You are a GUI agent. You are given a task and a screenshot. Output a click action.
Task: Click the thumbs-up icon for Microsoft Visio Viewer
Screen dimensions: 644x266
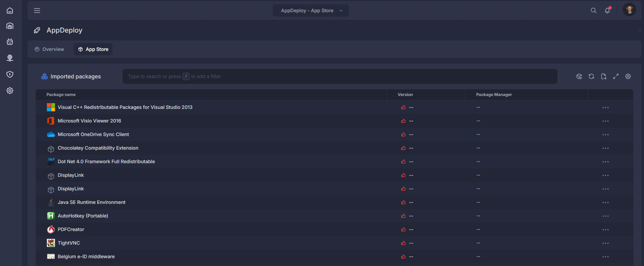point(403,121)
